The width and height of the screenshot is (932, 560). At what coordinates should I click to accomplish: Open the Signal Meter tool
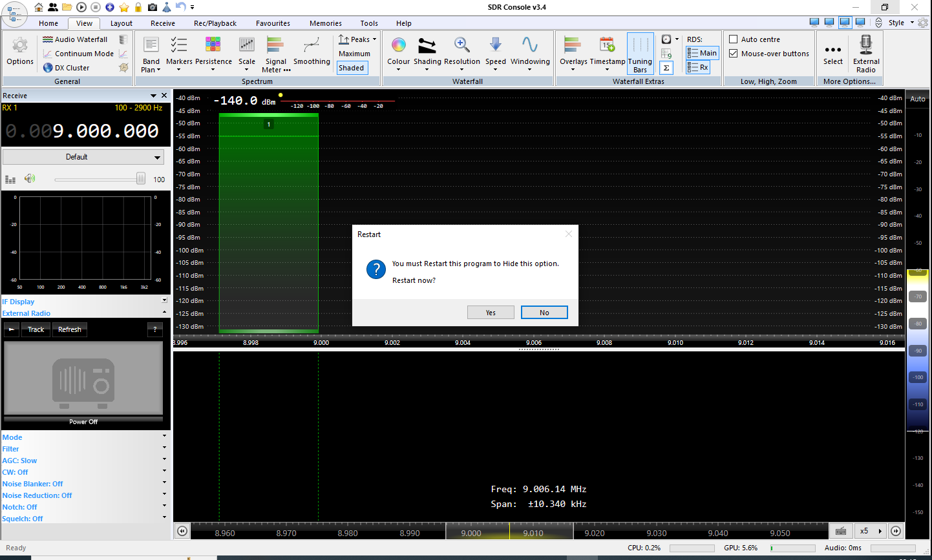(275, 47)
